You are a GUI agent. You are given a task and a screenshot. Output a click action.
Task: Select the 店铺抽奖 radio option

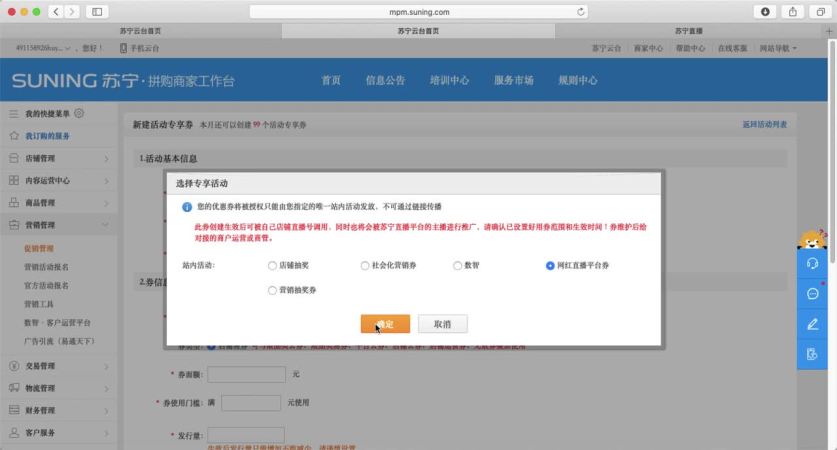pos(272,265)
